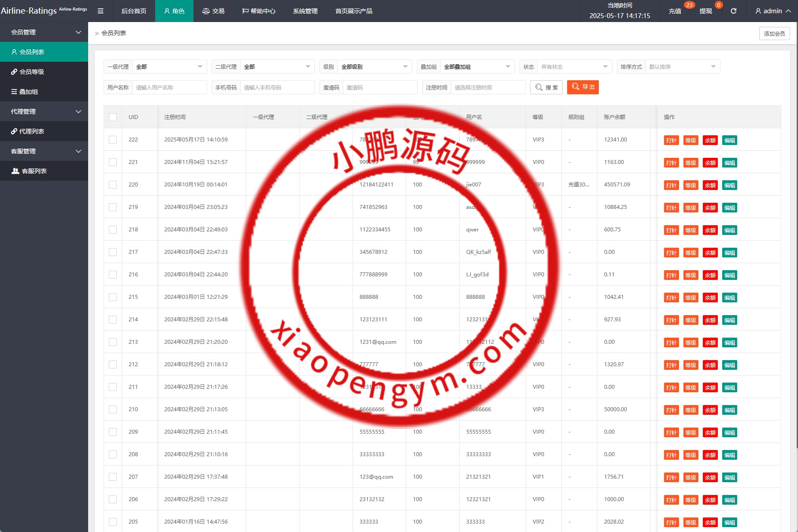
Task: Switch to the 交易 top navigation tab
Action: tap(213, 11)
